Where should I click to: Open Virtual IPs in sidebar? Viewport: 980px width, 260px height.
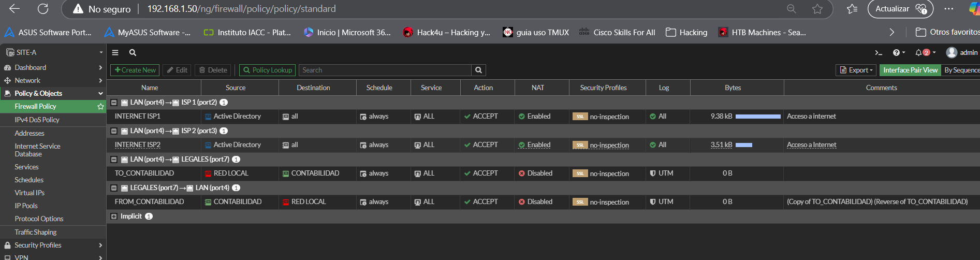(x=30, y=193)
